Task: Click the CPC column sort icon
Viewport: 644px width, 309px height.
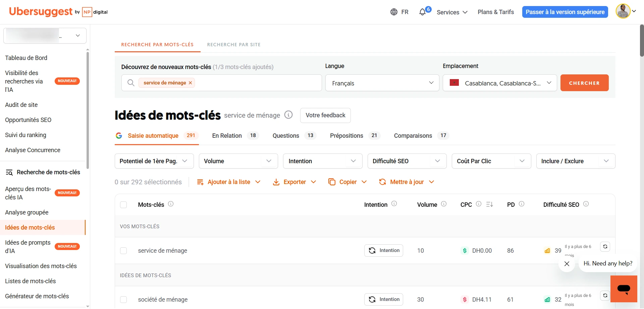Action: 490,204
